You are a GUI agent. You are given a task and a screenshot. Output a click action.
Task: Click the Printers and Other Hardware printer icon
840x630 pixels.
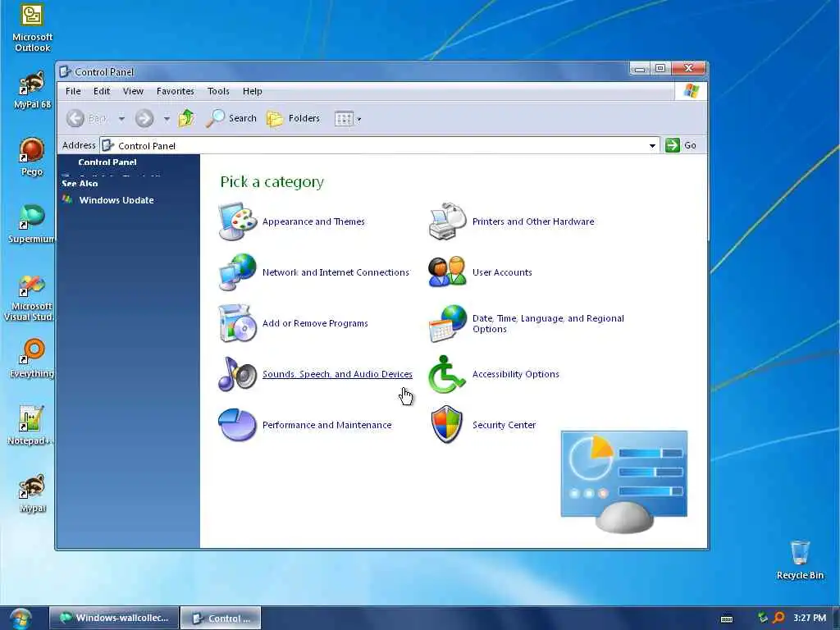coord(448,221)
